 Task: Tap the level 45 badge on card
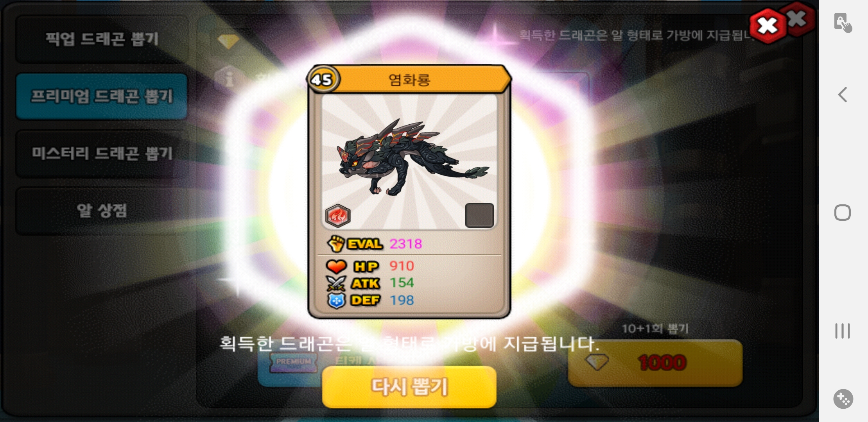[322, 80]
